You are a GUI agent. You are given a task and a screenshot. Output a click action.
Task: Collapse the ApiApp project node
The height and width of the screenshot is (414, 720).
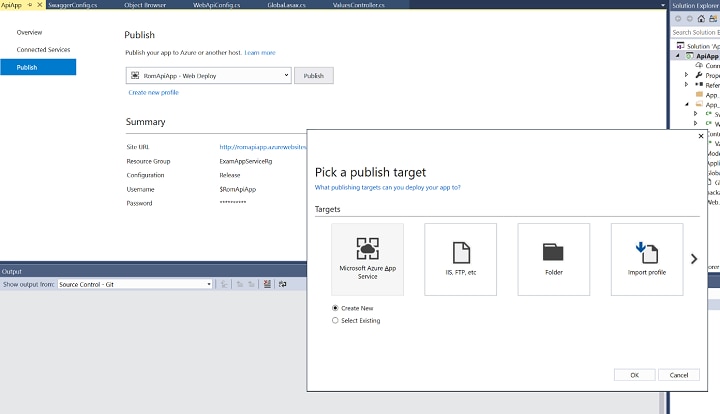point(678,56)
